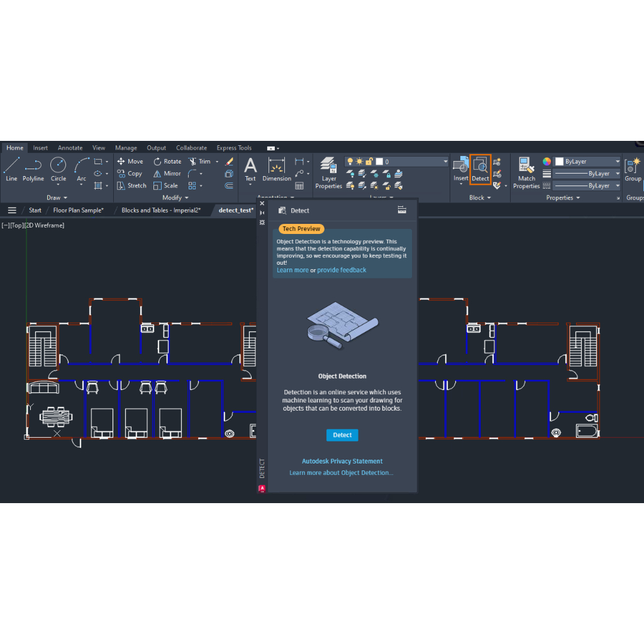Expand the Draw panel
Image resolution: width=644 pixels, height=644 pixels.
[x=57, y=197]
